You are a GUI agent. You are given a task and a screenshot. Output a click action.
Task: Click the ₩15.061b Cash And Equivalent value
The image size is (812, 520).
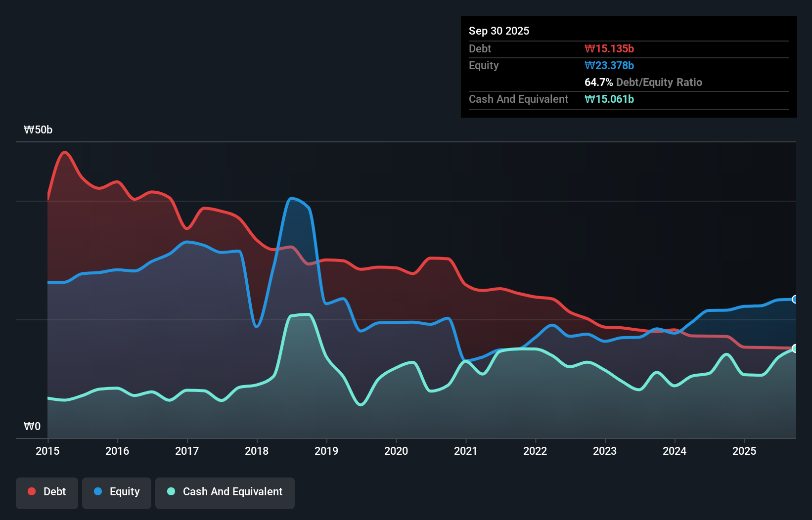pyautogui.click(x=609, y=99)
